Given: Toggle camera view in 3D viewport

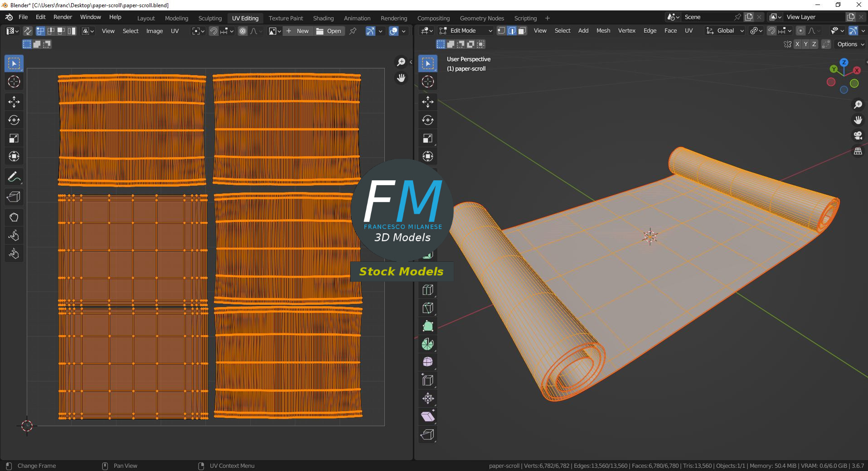Looking at the screenshot, I should point(858,135).
